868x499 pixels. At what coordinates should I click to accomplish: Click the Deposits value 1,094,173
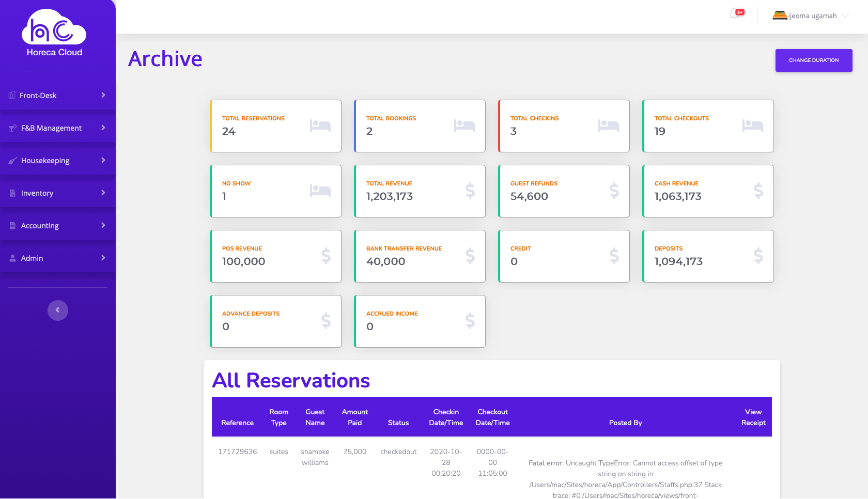[678, 261]
